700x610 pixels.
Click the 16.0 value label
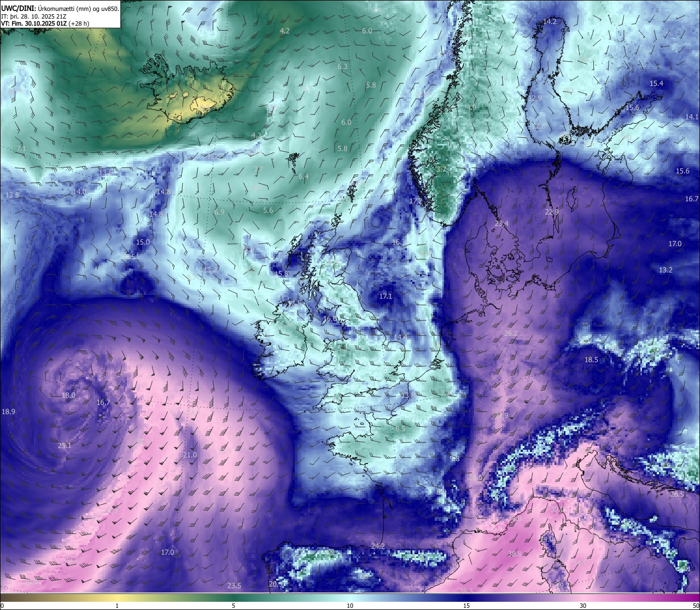point(330,319)
